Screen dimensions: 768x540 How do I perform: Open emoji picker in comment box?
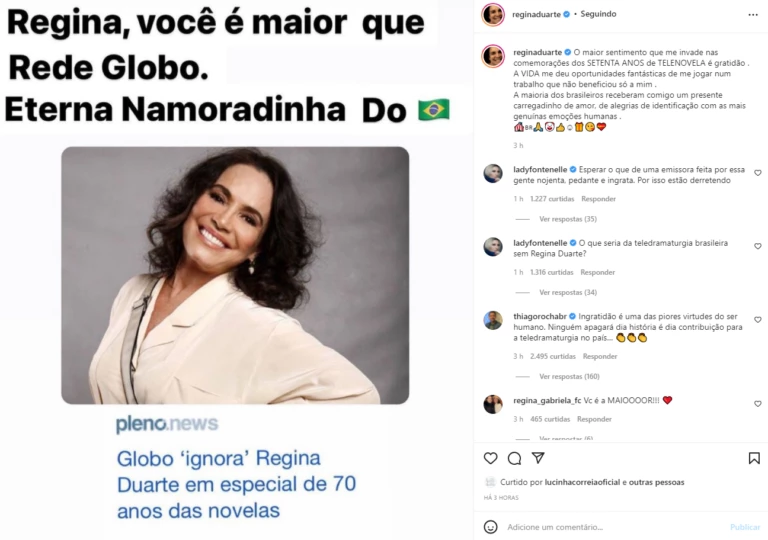490,527
